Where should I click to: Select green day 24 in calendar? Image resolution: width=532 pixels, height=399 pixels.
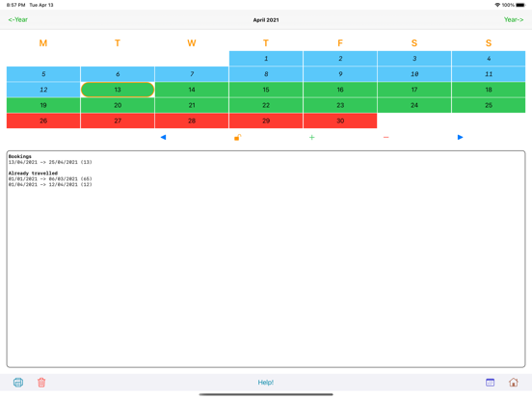coord(414,105)
